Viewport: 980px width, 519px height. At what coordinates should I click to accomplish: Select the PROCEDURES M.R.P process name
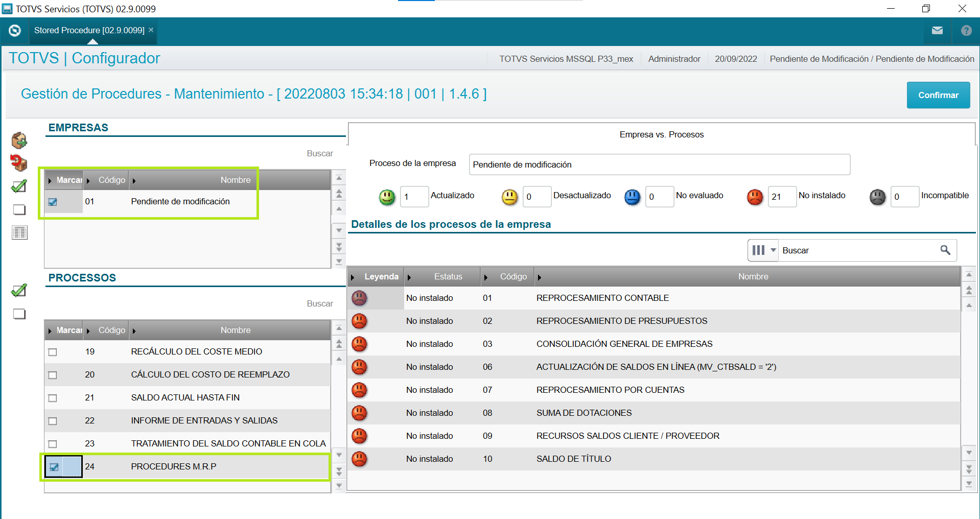pyautogui.click(x=174, y=466)
